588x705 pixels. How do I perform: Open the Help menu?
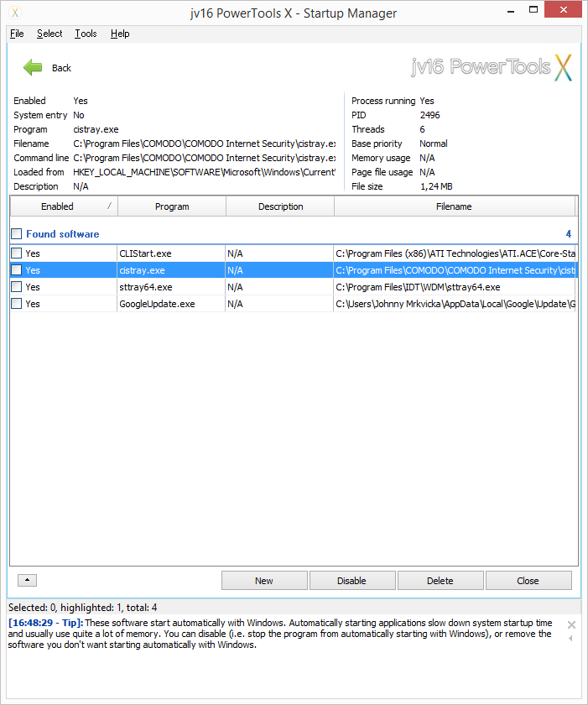point(120,34)
